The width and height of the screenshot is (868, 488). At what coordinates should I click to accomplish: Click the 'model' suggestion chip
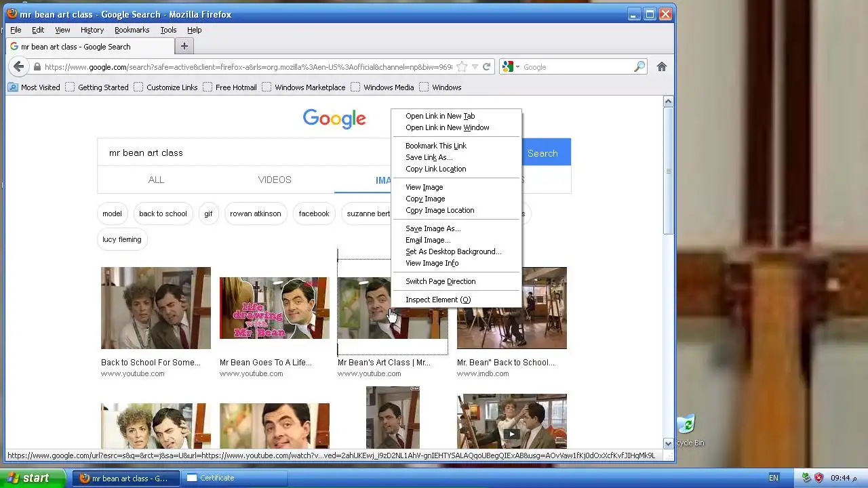[x=112, y=213]
